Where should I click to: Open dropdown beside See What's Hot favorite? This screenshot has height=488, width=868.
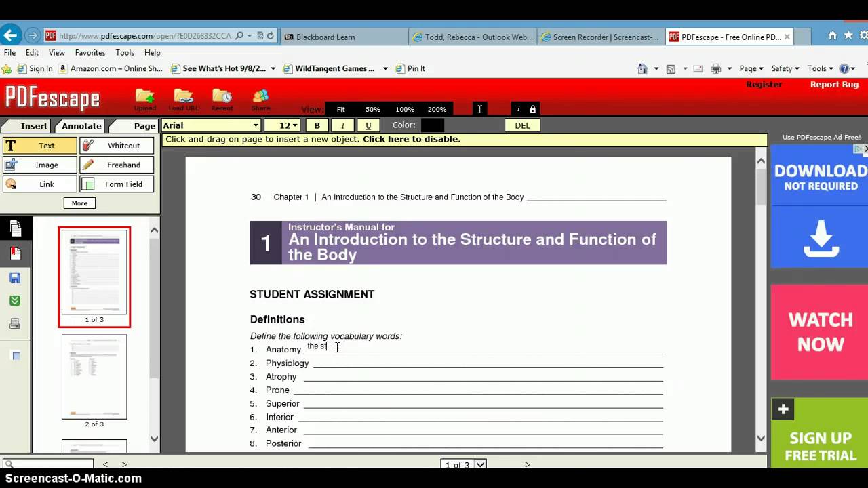tap(273, 68)
